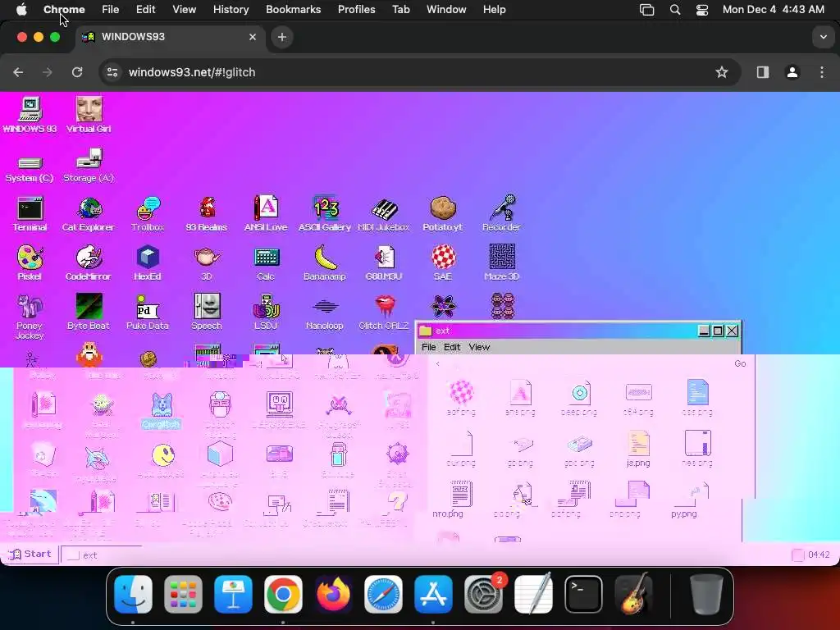
Task: Open GarageBand from the Dock
Action: pyautogui.click(x=634, y=594)
